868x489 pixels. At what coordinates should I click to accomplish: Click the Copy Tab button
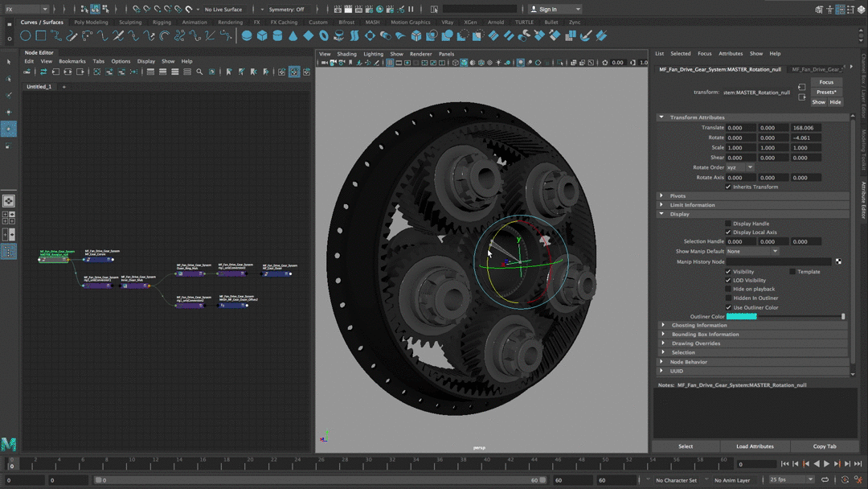(x=825, y=446)
